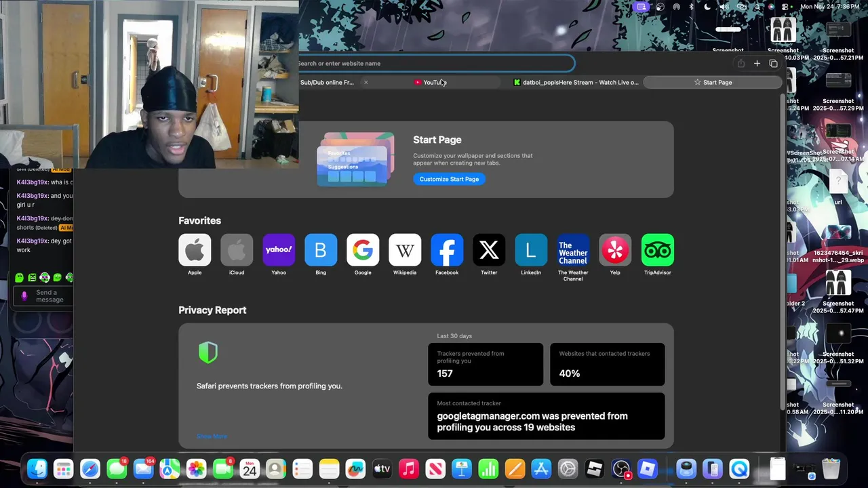
Task: Click the menu bar date and time
Action: (830, 7)
